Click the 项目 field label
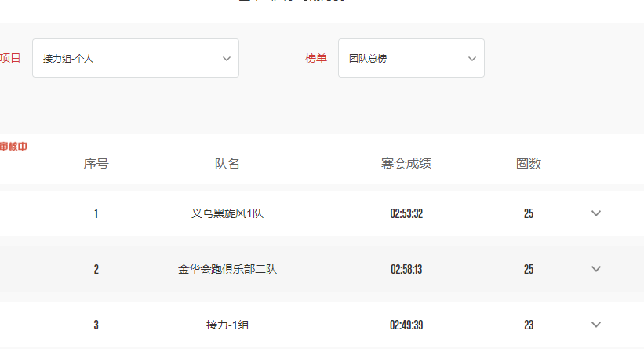 click(10, 58)
